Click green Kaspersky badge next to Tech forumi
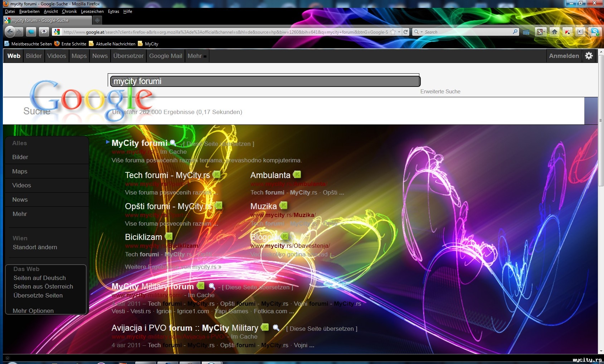 (216, 174)
